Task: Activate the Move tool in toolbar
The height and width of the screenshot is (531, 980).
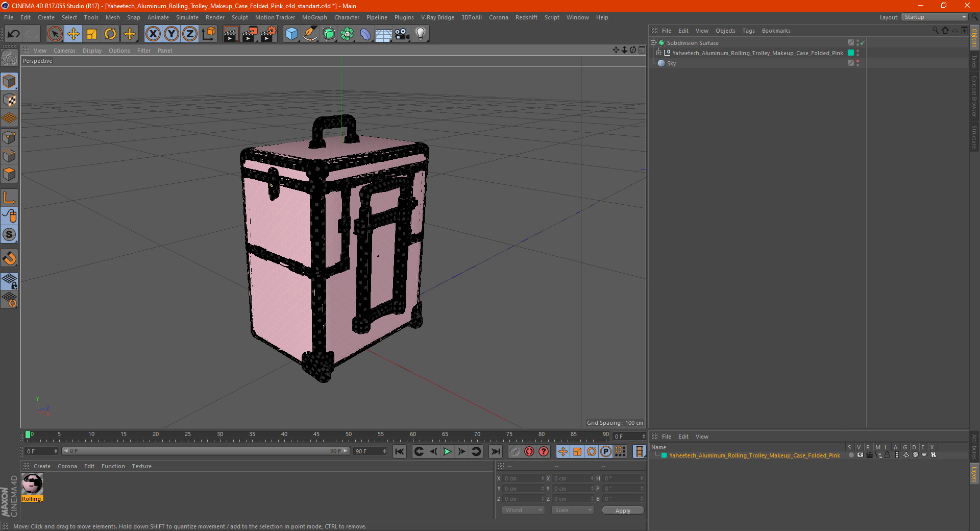Action: tap(73, 34)
